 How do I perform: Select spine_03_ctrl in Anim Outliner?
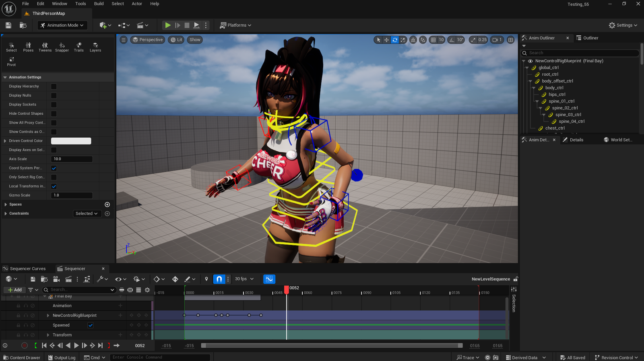click(x=568, y=115)
